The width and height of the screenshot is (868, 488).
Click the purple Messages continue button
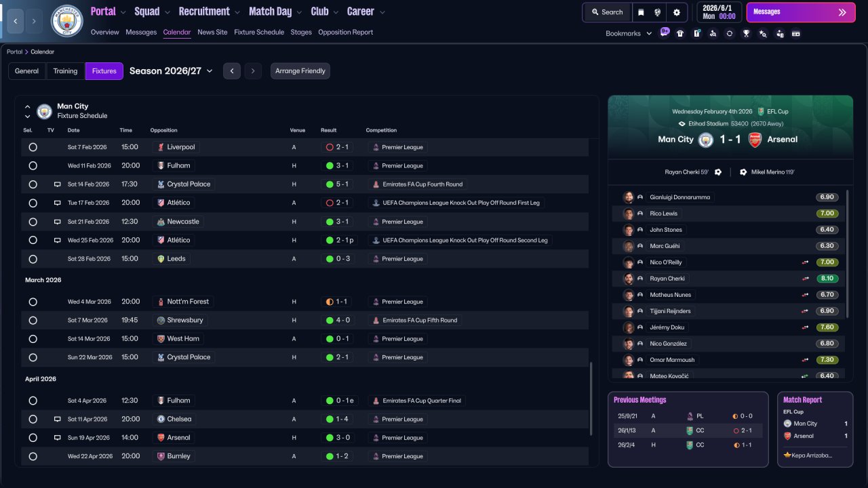(x=801, y=12)
